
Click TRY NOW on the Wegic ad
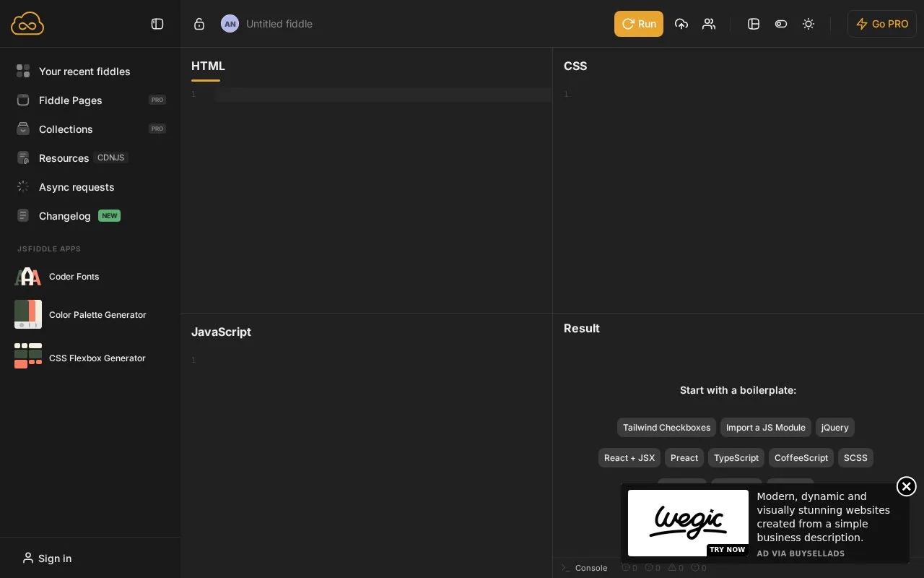[x=727, y=550]
